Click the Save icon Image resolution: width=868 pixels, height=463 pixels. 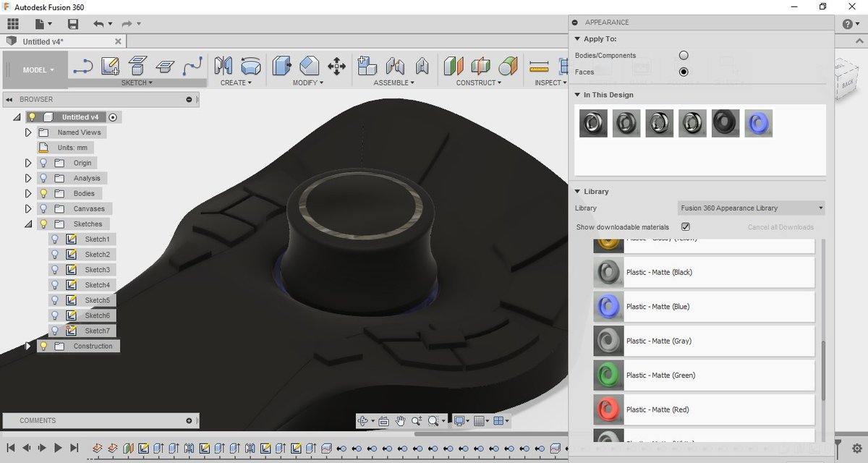[72, 24]
